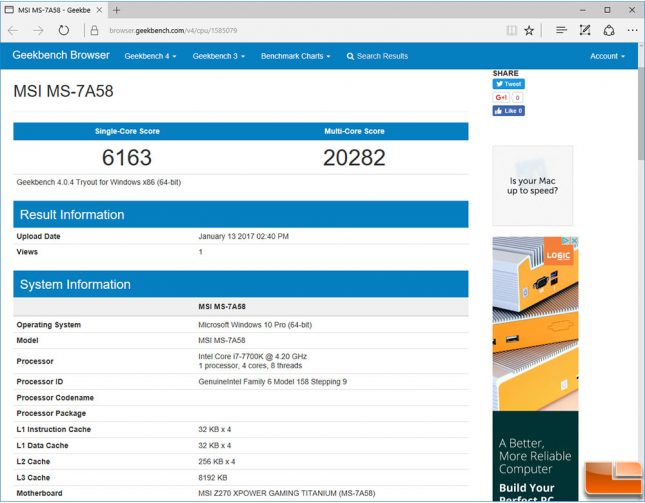Click the 'Build Your Perfect PC' ad text
Viewport: 645px width, 503px height.
pyautogui.click(x=527, y=493)
